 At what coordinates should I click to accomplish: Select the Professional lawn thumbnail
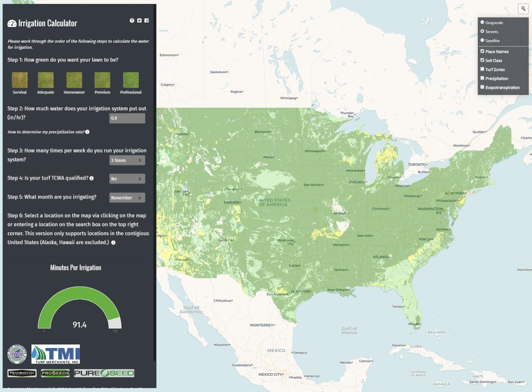coord(131,80)
